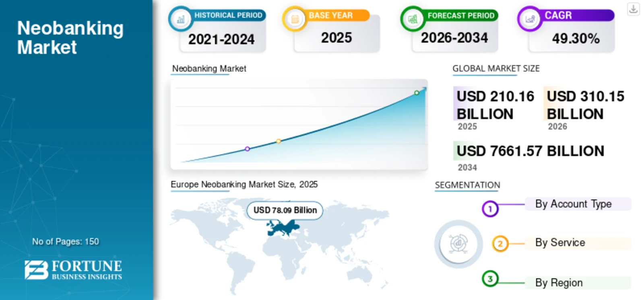Click the USD 78.09 Billion map label
Screen dimensions: 644x300
coord(285,210)
